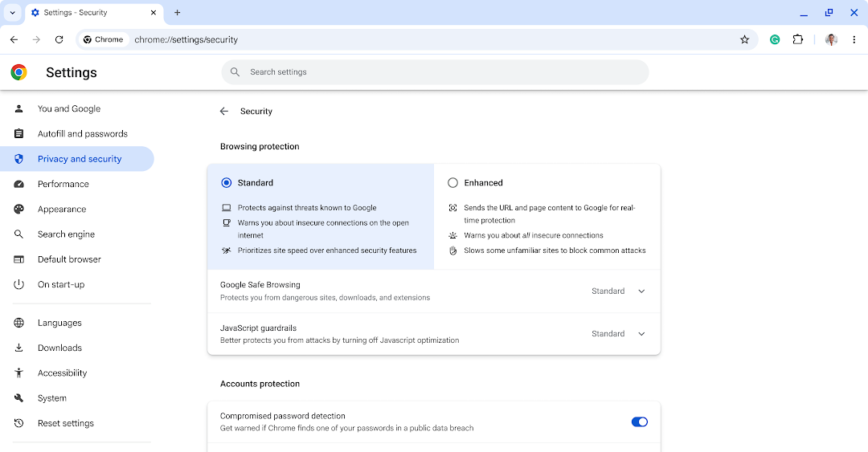Image resolution: width=868 pixels, height=452 pixels.
Task: Click the Grammarly extension icon
Action: click(x=775, y=39)
